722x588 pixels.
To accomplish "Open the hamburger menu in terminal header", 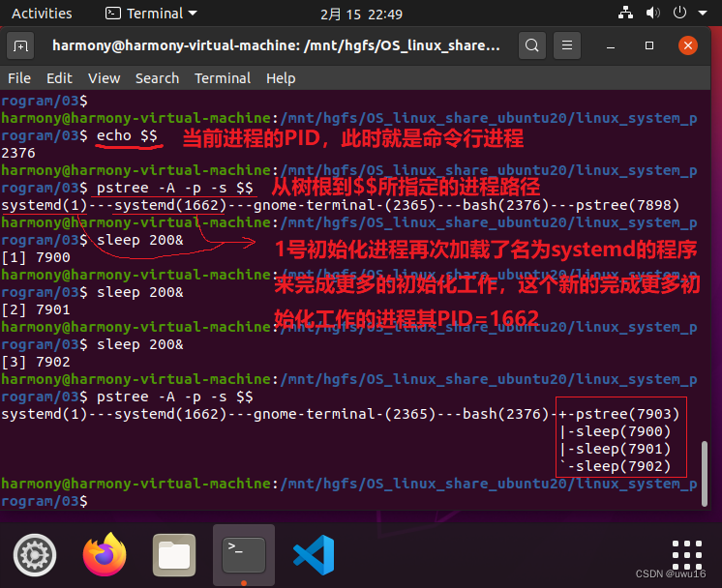I will tap(567, 45).
